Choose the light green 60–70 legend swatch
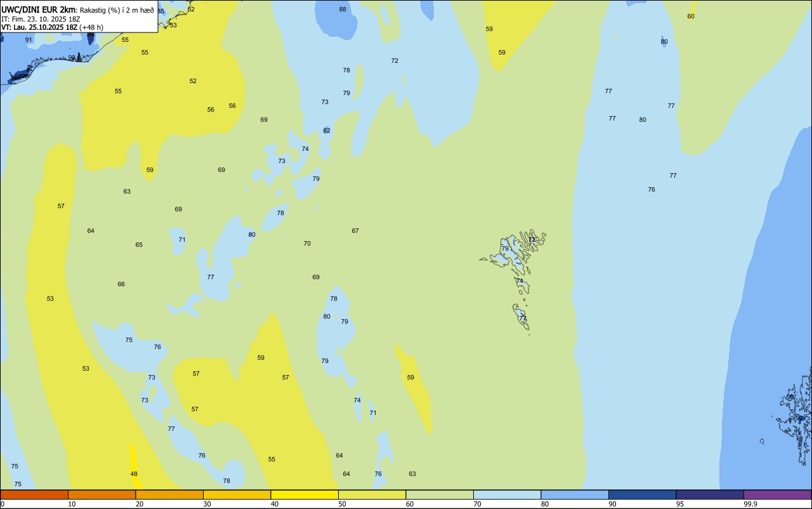Viewport: 812px width, 509px height. point(440,494)
